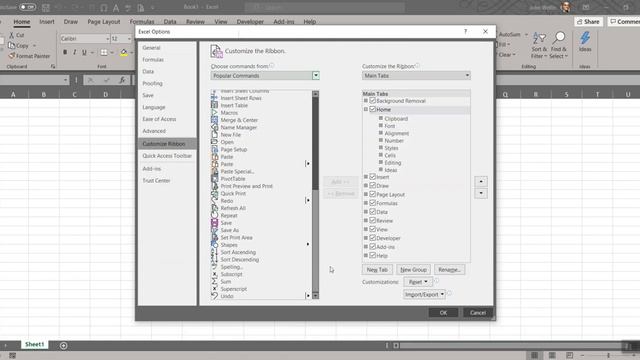Screen dimensions: 640x360
Task: Choose the Sum command icon
Action: coord(214,281)
